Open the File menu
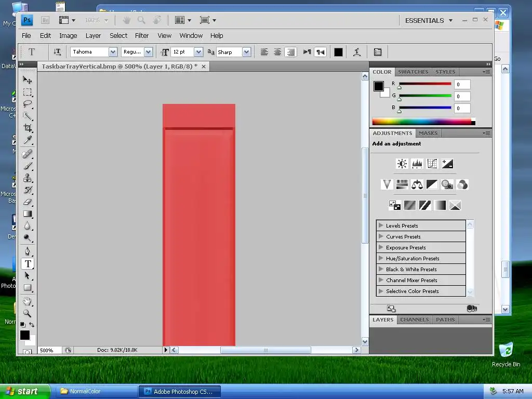Screen dimensions: 532x399 26,36
